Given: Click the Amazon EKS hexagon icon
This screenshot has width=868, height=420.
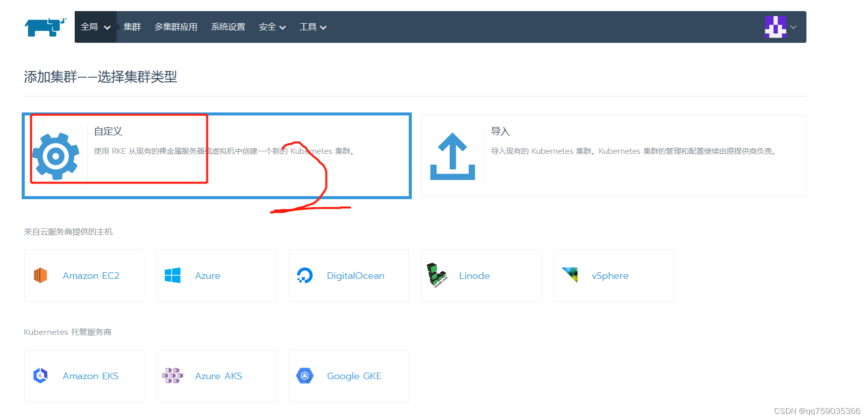Looking at the screenshot, I should tap(40, 376).
